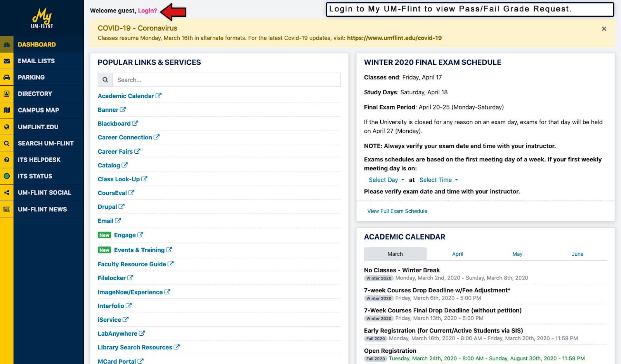Click the My UM-Flint logo

coord(42,18)
